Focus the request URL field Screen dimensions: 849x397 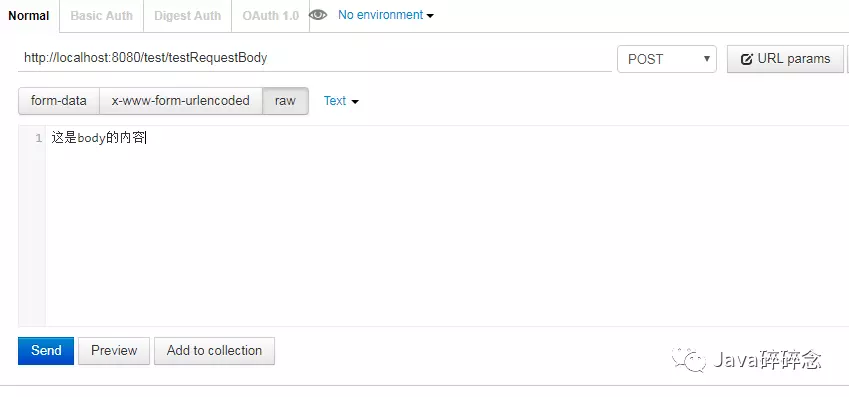[x=315, y=58]
